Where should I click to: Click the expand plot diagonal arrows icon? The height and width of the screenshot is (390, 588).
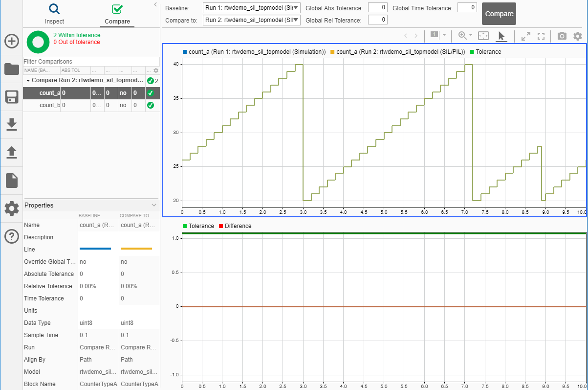point(526,36)
